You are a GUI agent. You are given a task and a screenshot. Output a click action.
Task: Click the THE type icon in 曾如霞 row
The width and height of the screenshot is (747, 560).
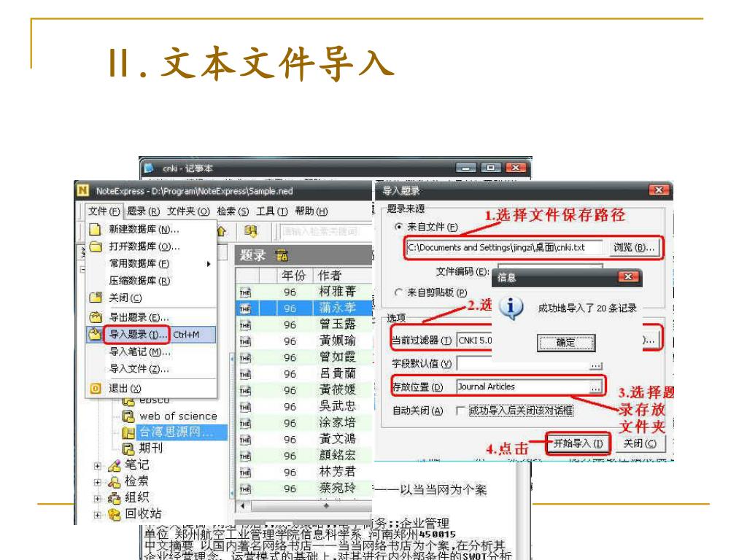[x=245, y=358]
